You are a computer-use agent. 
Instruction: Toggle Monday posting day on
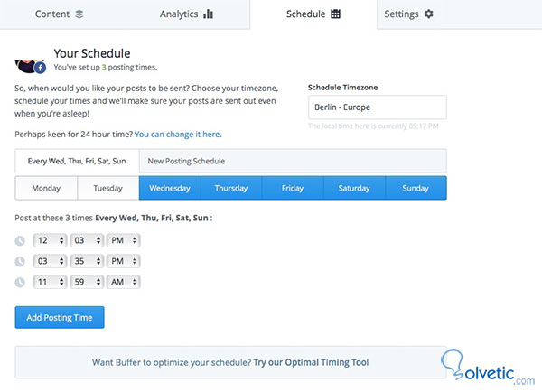coord(46,189)
